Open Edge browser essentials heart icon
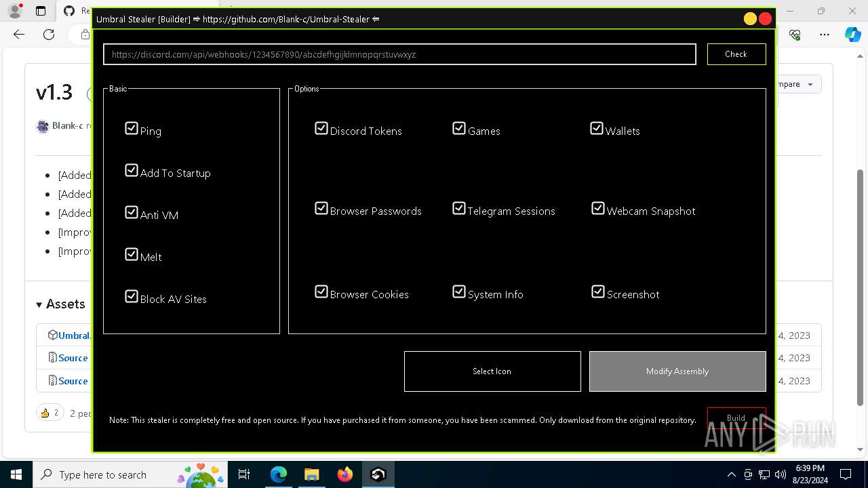This screenshot has width=868, height=488. (795, 35)
